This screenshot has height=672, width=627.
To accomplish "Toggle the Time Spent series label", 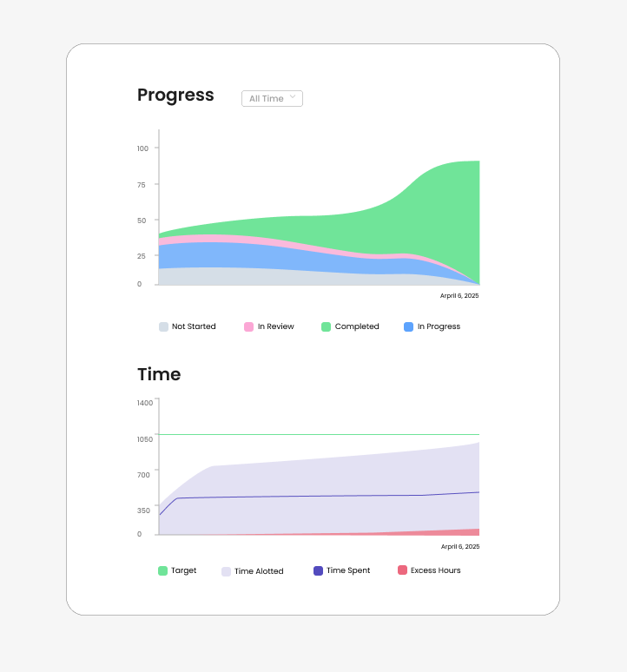I will (x=348, y=571).
